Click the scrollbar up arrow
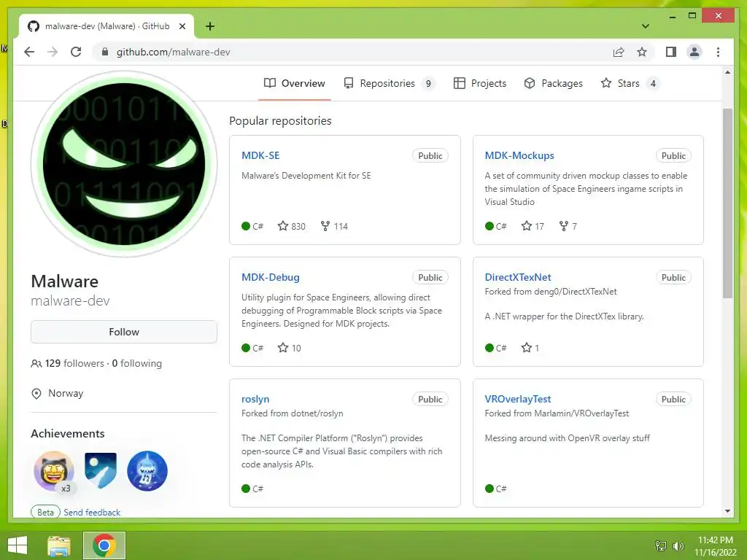This screenshot has height=560, width=747. click(727, 72)
